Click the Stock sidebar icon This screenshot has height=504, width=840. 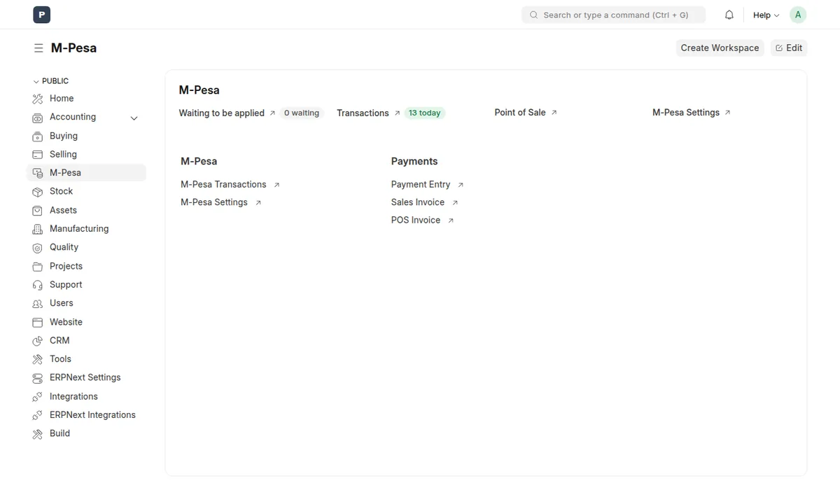click(x=38, y=192)
